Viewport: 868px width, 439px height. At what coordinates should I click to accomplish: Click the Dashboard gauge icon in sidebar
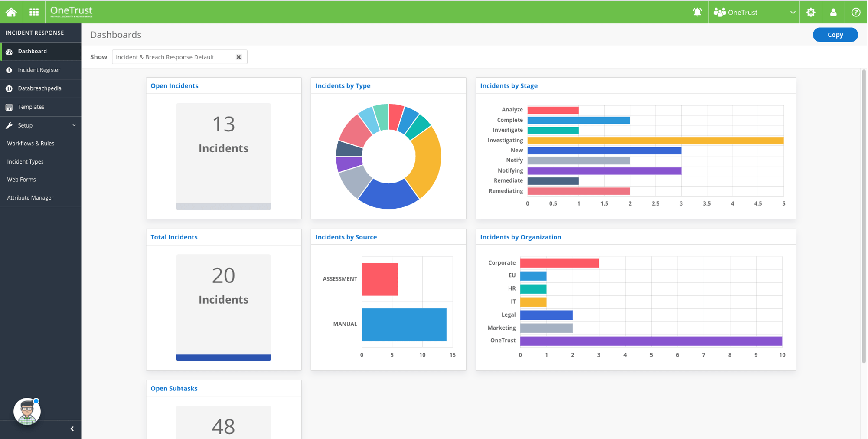(x=9, y=52)
